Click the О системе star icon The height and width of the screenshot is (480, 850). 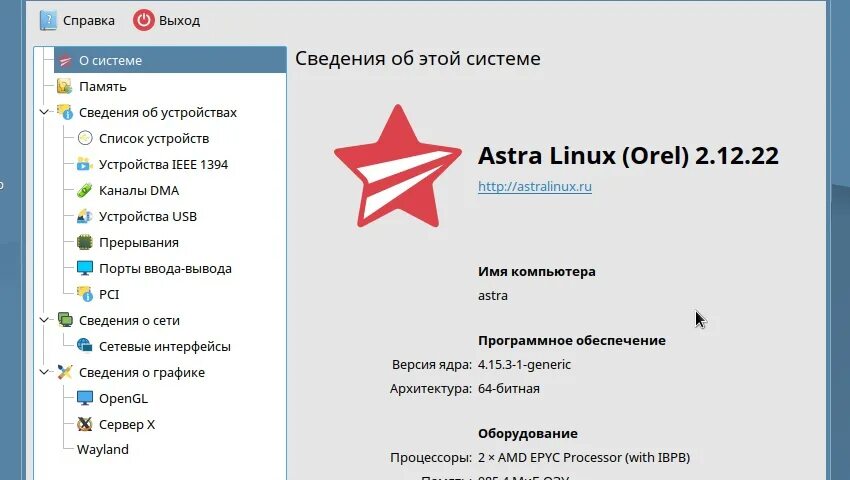coord(65,60)
